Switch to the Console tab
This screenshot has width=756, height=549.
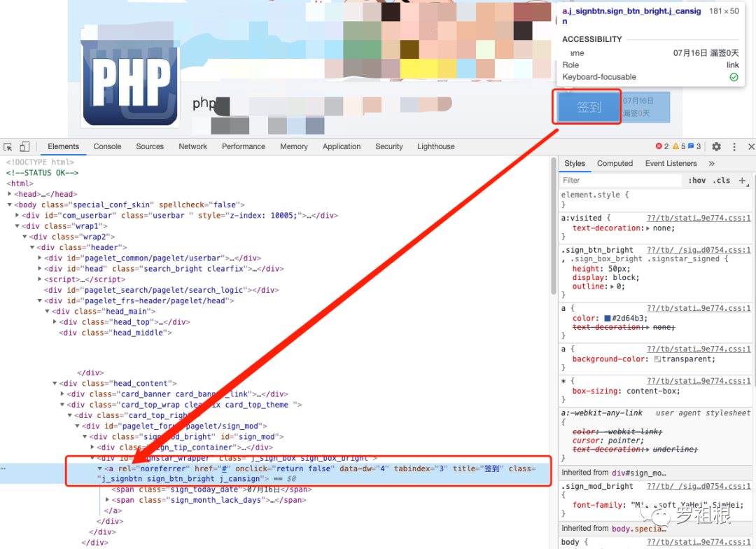[107, 146]
